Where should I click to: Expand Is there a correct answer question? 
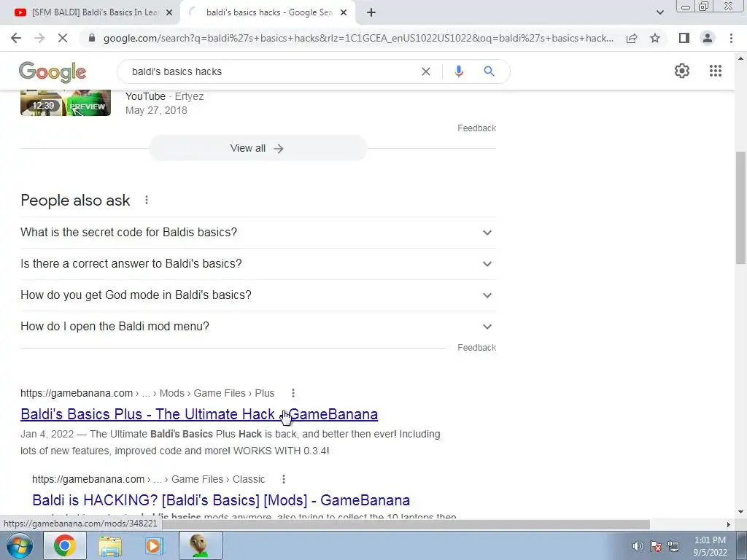[258, 264]
